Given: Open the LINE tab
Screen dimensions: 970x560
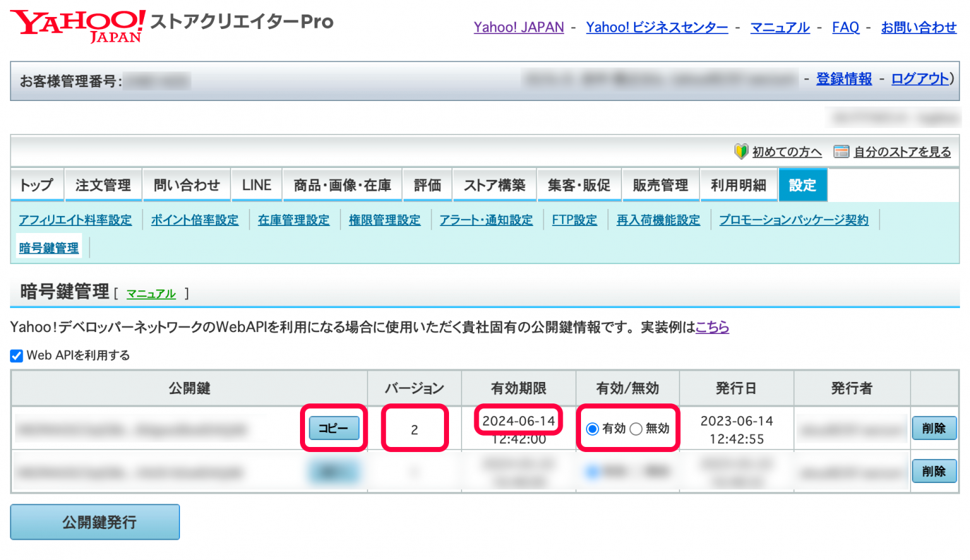Looking at the screenshot, I should (256, 184).
